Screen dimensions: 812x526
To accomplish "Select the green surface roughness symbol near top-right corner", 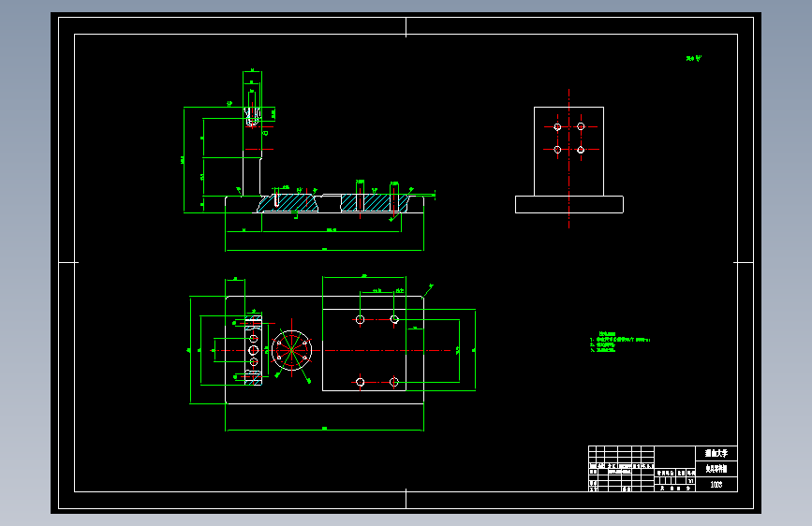I will 694,59.
